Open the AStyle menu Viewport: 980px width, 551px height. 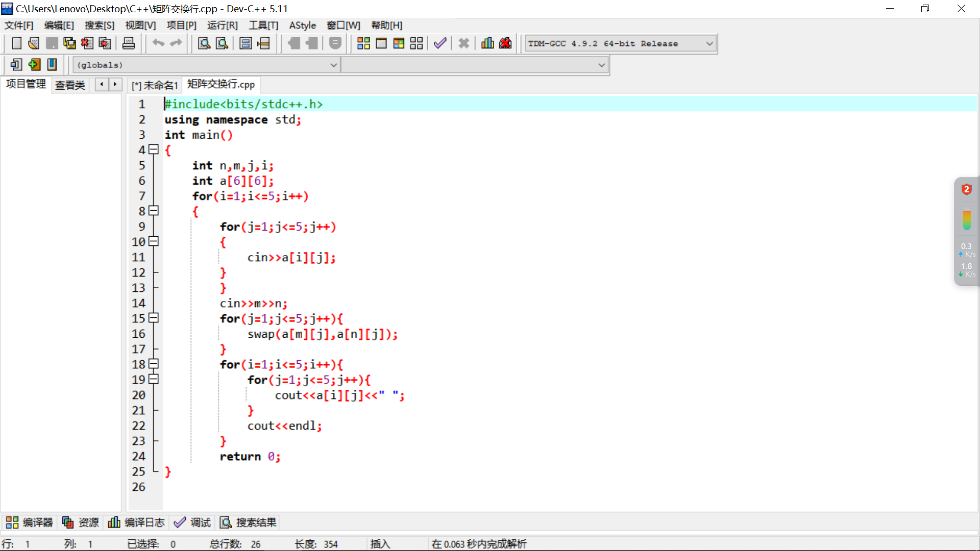[303, 26]
